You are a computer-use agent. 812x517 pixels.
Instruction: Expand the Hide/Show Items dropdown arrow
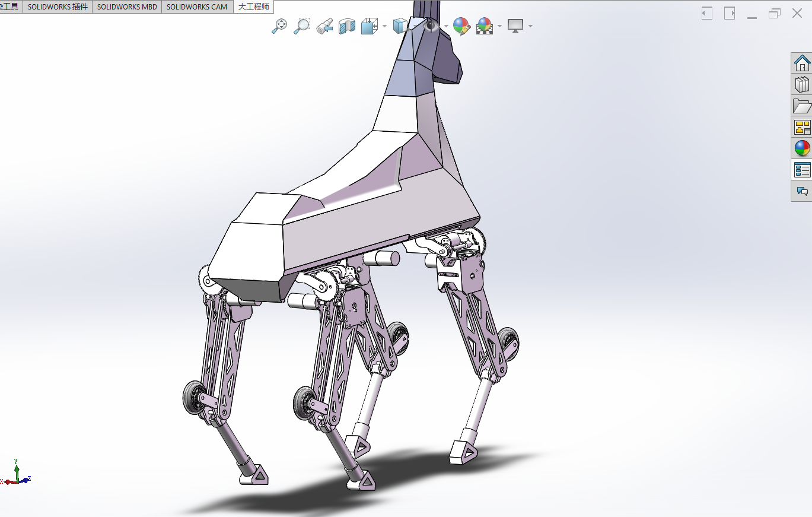point(446,26)
